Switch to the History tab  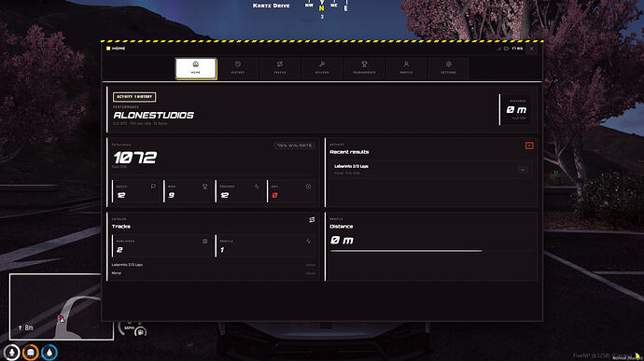[238, 68]
